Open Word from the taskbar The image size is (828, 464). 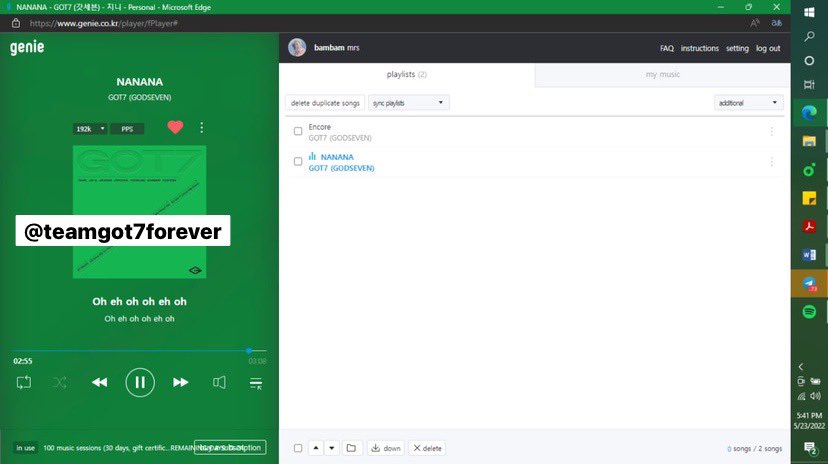point(809,255)
